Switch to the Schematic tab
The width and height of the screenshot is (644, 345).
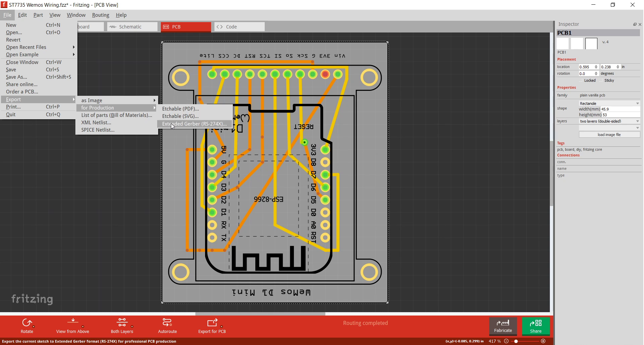pos(132,27)
